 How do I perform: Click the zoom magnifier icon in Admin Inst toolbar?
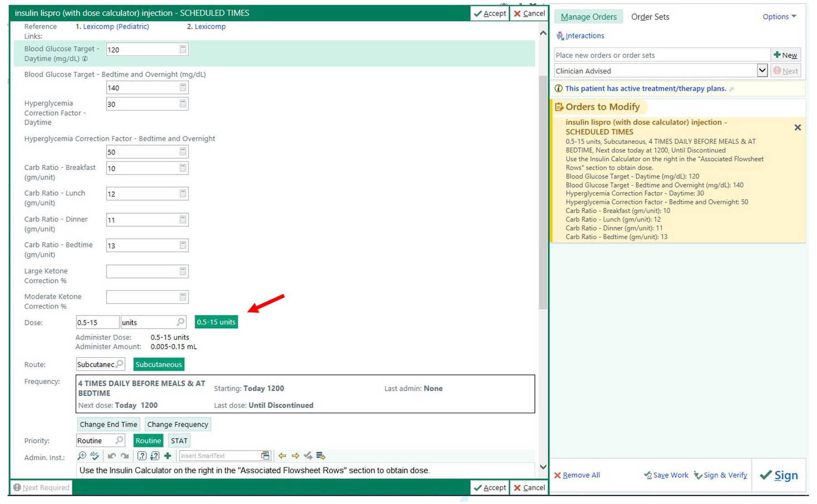click(82, 456)
